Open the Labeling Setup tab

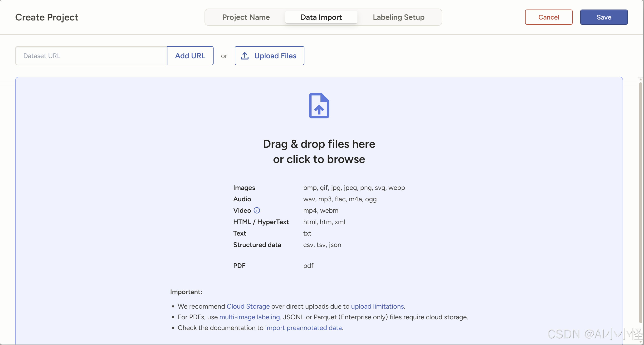[398, 17]
